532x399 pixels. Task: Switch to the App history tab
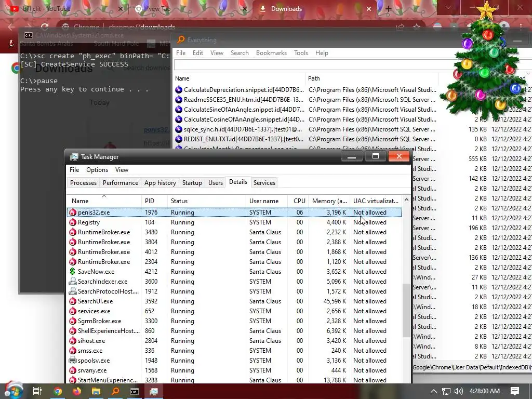[x=160, y=182]
